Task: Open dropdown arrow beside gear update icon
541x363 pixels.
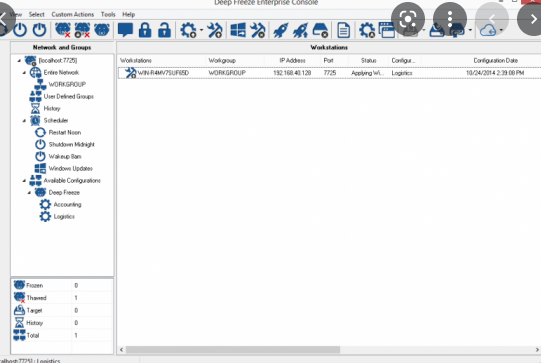Action: (x=201, y=30)
